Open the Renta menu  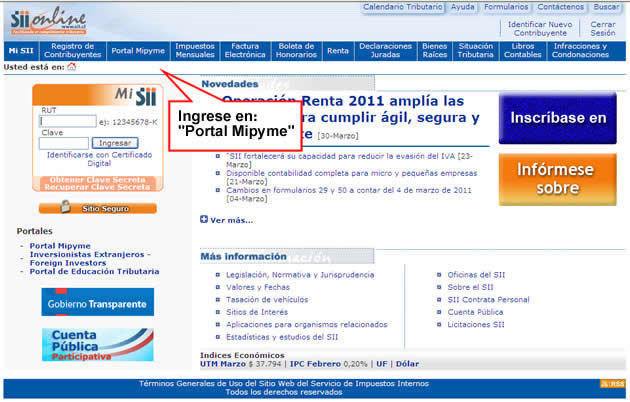tap(338, 51)
